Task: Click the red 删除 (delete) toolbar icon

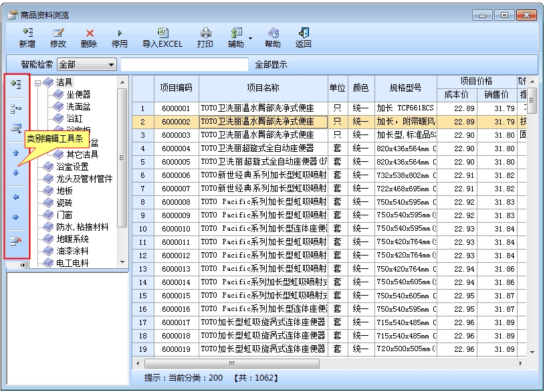Action: (x=89, y=33)
